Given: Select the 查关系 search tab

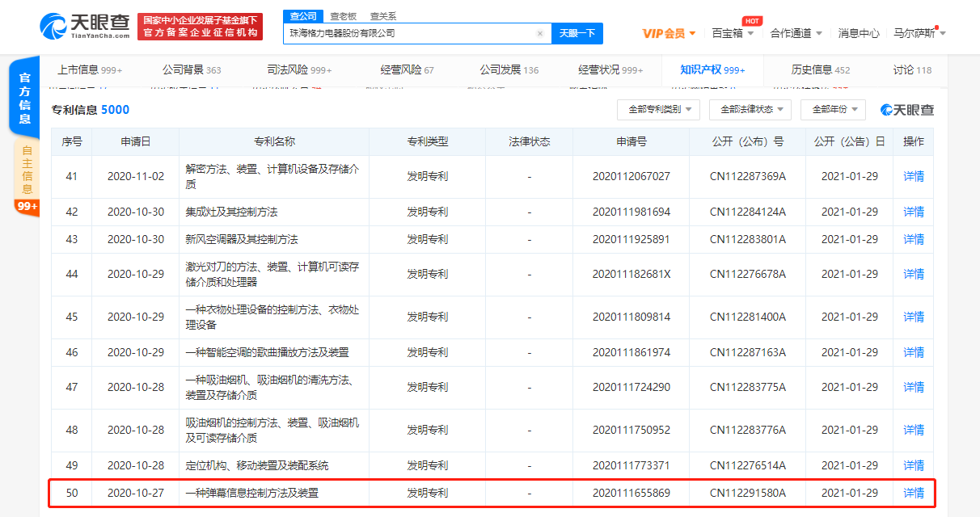Looking at the screenshot, I should coord(383,16).
